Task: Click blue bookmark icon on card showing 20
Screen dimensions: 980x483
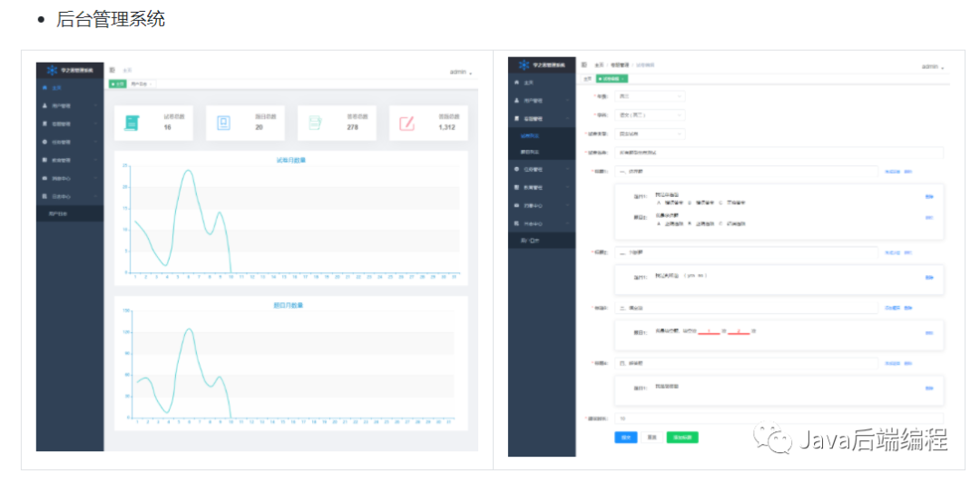Action: point(223,123)
